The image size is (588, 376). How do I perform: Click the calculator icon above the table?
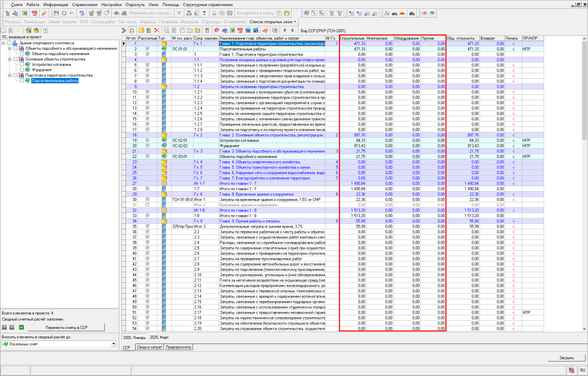(x=207, y=31)
